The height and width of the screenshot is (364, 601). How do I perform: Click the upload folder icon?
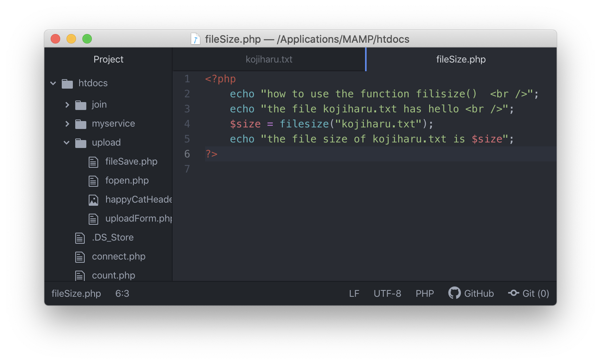[x=81, y=143]
